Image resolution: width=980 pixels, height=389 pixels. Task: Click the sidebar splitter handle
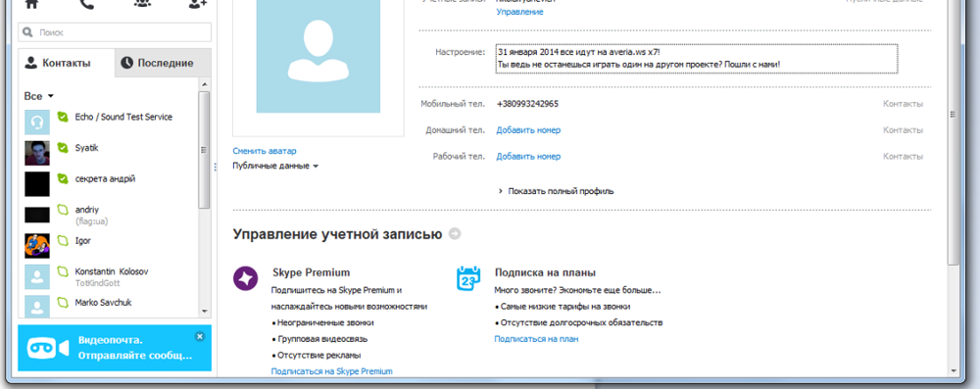click(x=216, y=167)
